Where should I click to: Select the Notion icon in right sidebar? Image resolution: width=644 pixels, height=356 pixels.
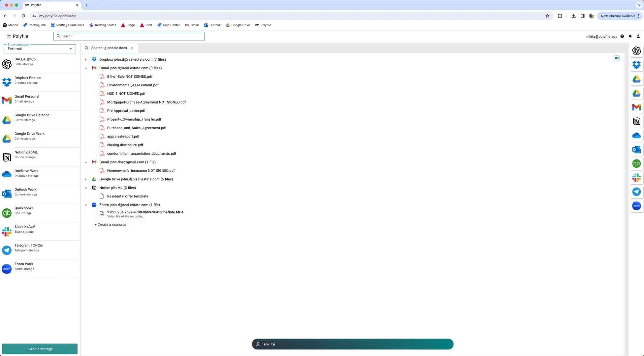(x=636, y=121)
